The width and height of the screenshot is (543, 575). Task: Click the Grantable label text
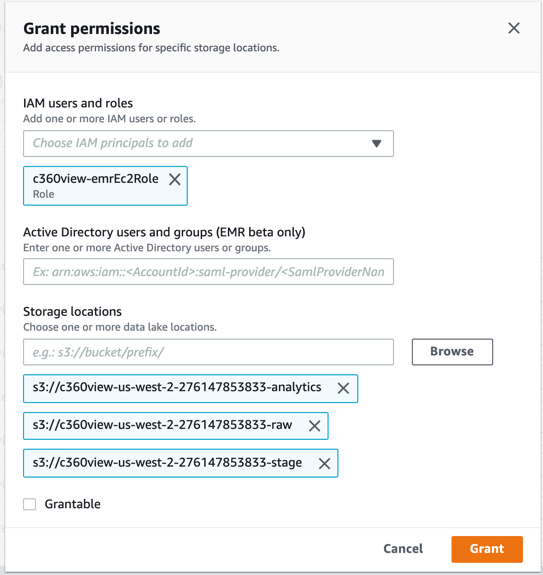pyautogui.click(x=73, y=504)
